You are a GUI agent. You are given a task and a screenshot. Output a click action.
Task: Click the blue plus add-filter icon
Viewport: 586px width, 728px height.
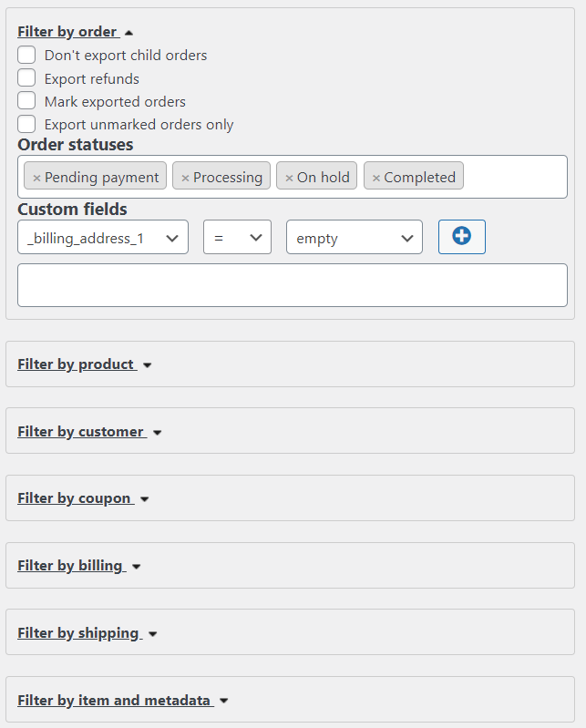[x=461, y=237]
